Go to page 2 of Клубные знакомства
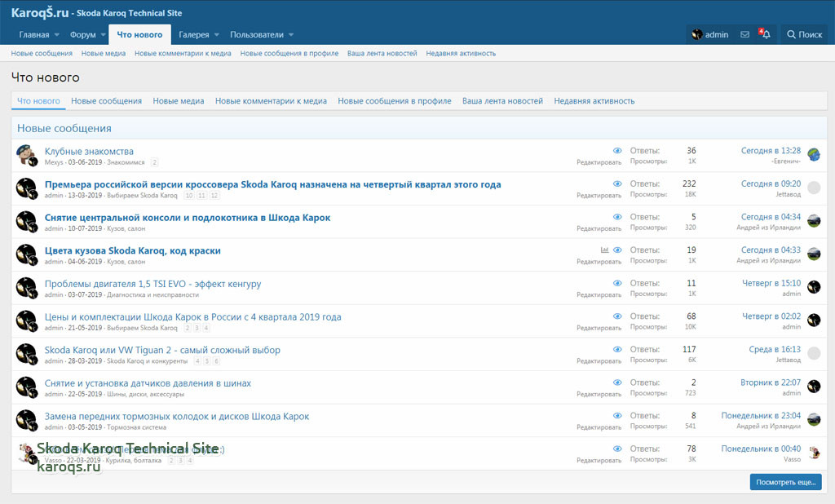Image resolution: width=835 pixels, height=504 pixels. pos(154,162)
